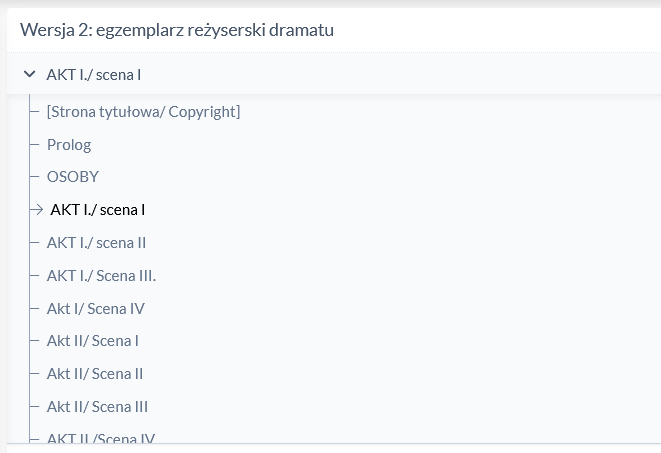The width and height of the screenshot is (661, 453).
Task: Click the branch dash before OSOBY
Action: [x=36, y=177]
